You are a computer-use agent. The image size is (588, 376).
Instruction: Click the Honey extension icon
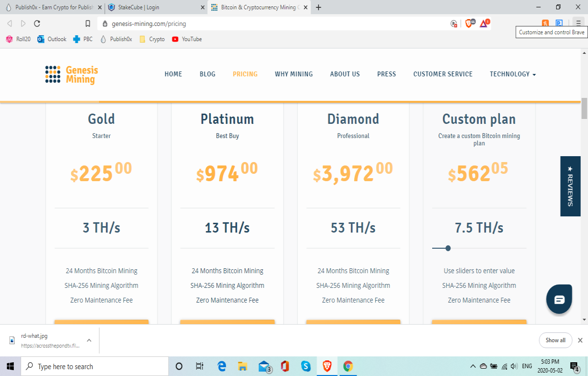click(545, 23)
